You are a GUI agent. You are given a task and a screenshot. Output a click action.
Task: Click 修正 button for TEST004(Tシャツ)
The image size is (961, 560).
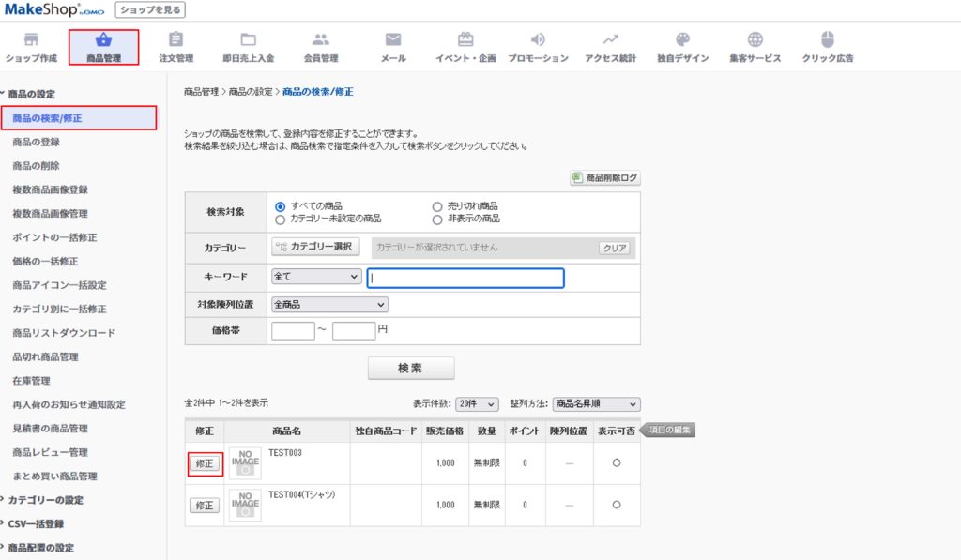click(205, 506)
